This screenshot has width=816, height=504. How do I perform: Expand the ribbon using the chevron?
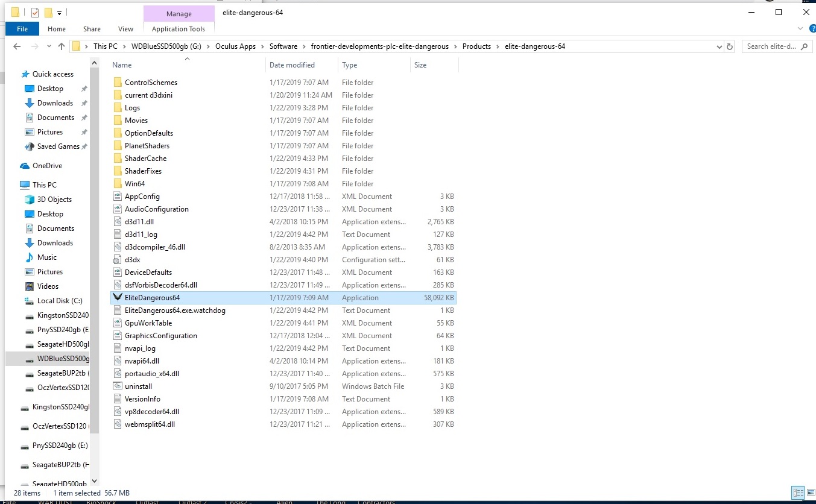(x=800, y=28)
